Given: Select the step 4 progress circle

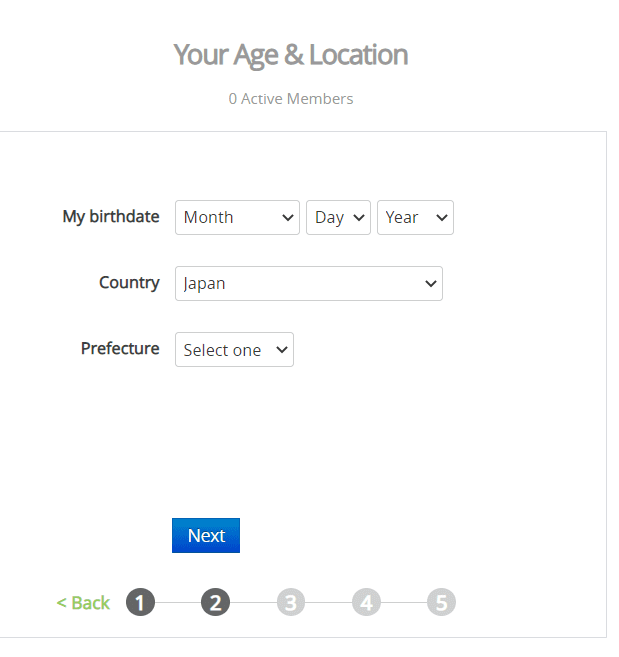Looking at the screenshot, I should [366, 603].
